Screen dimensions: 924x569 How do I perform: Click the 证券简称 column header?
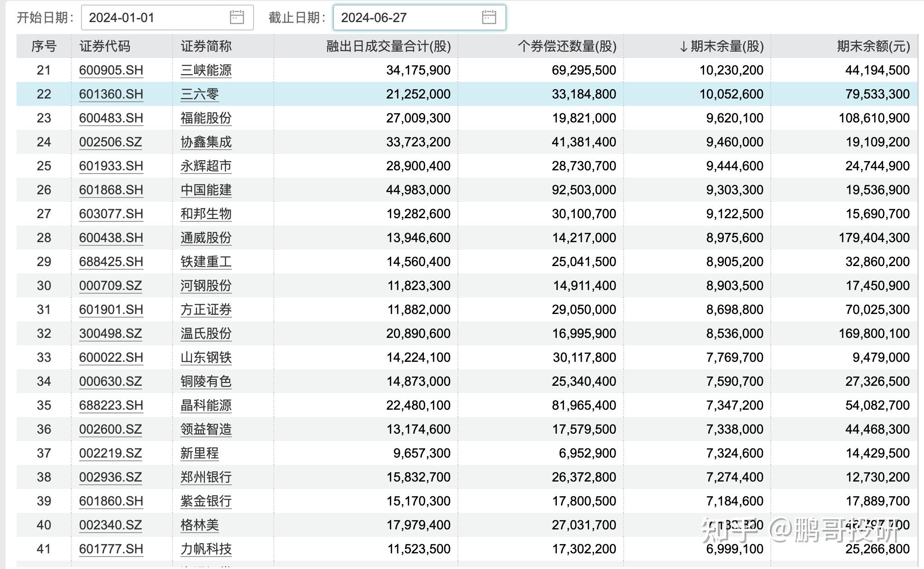pos(206,46)
